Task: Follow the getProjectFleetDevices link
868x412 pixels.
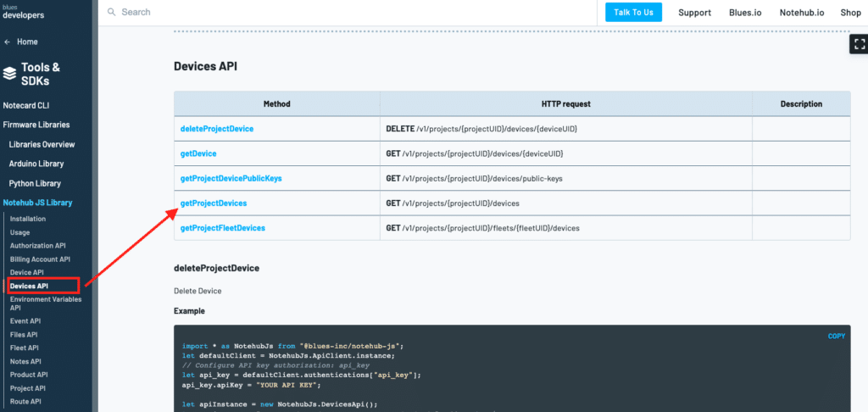Action: 222,228
